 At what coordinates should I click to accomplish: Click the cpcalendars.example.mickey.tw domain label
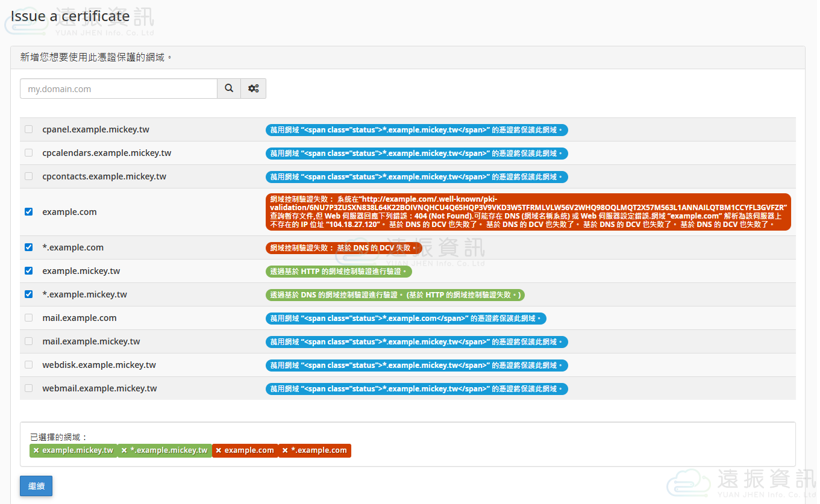(107, 153)
